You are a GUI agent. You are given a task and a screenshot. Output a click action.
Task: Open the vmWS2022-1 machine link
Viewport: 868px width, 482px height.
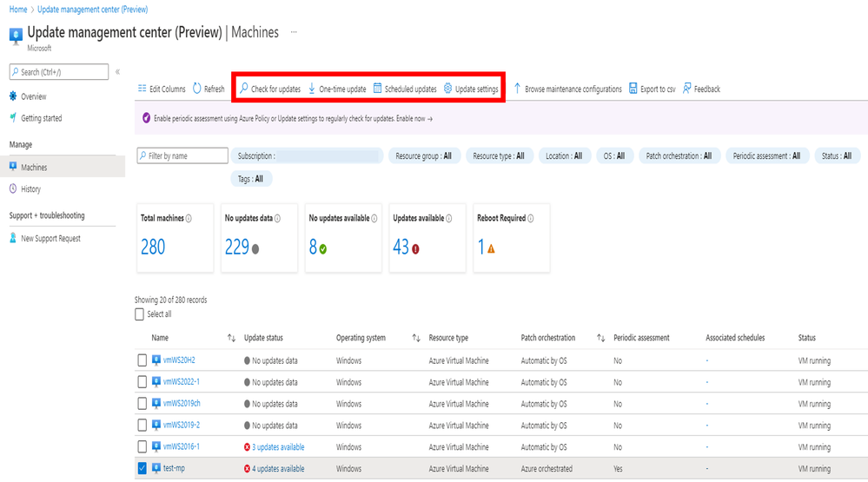point(181,382)
